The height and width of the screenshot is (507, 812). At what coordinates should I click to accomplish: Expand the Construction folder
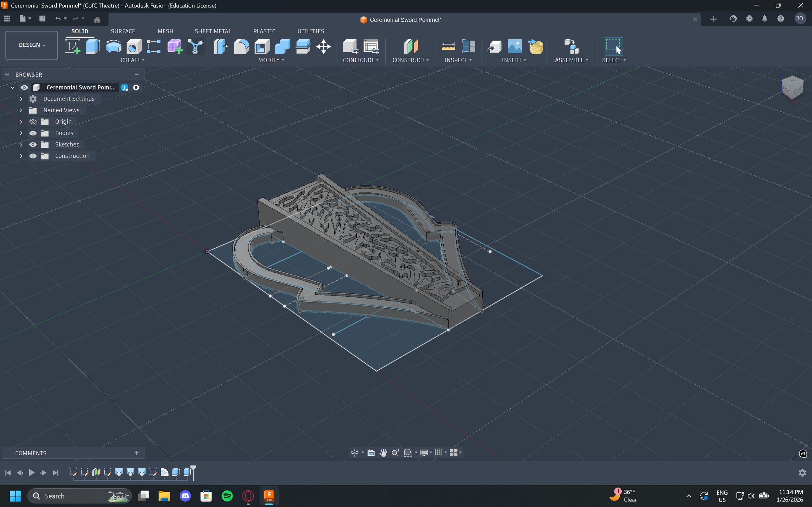pyautogui.click(x=21, y=156)
